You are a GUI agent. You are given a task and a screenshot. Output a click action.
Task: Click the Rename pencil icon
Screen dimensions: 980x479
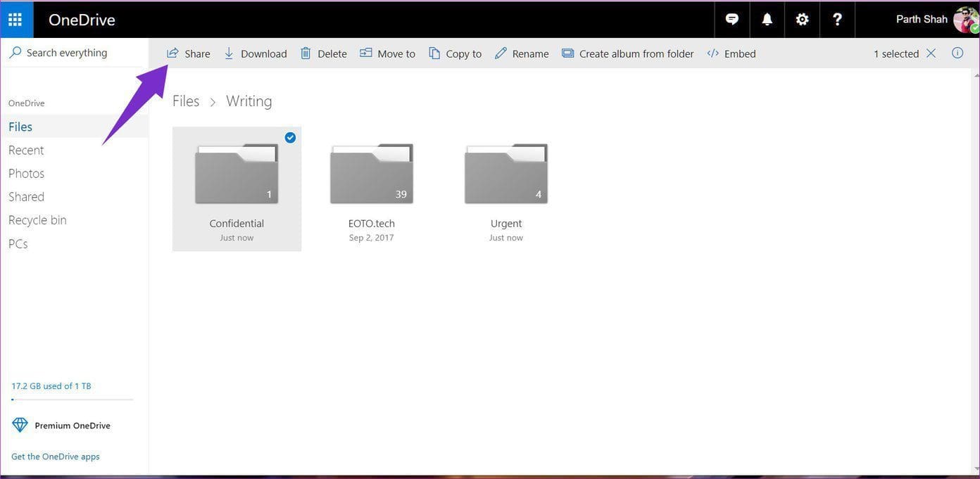click(x=501, y=53)
